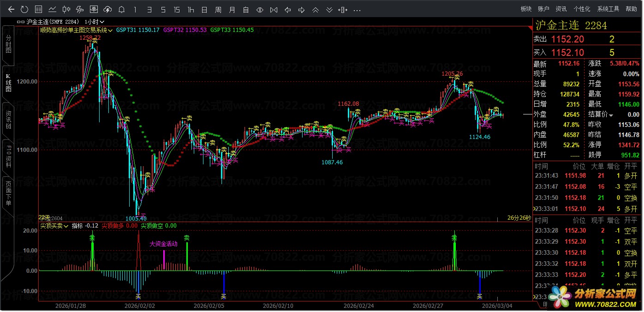Expand the 尖顶买卖 sub-indicator dropdown

tap(66, 226)
